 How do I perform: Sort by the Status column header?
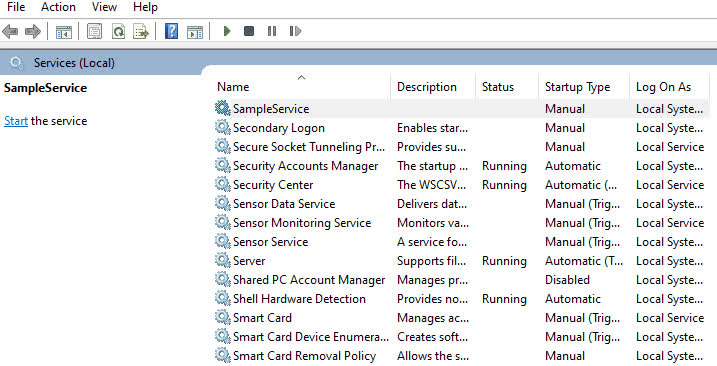[498, 87]
